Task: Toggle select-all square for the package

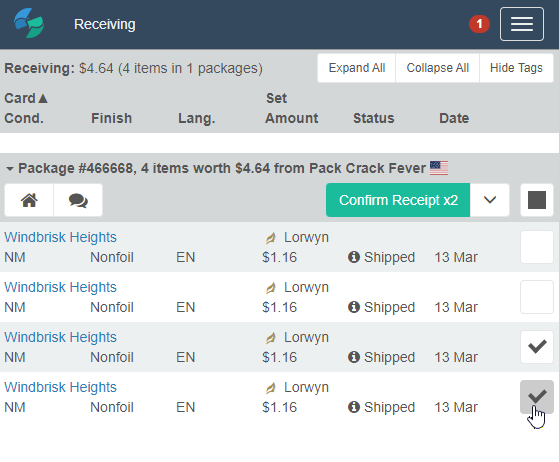Action: 537,200
